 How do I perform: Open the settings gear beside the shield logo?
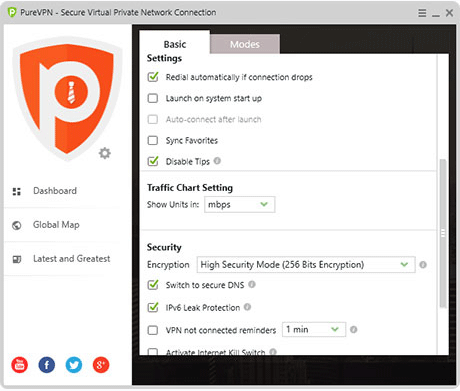[105, 153]
